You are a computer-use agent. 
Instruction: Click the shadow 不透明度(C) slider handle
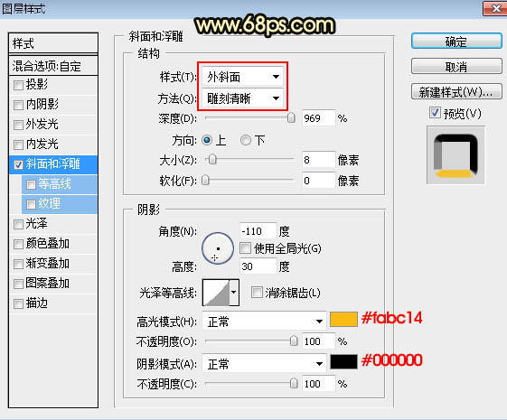tap(294, 384)
